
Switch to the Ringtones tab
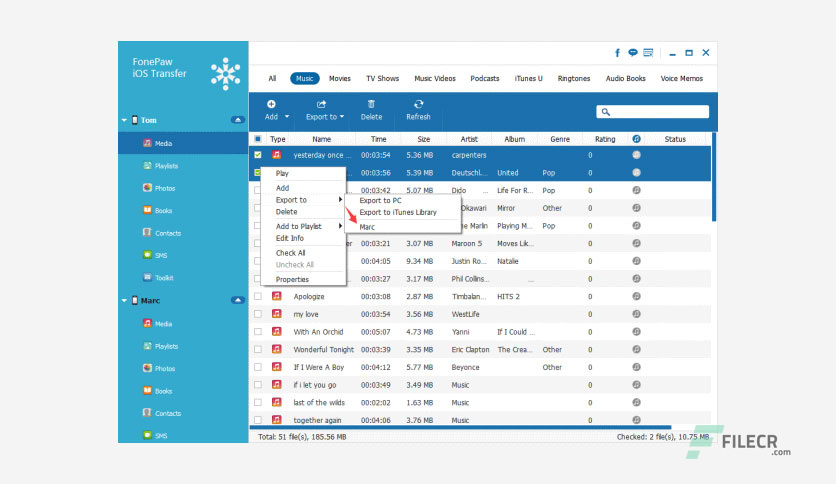574,78
